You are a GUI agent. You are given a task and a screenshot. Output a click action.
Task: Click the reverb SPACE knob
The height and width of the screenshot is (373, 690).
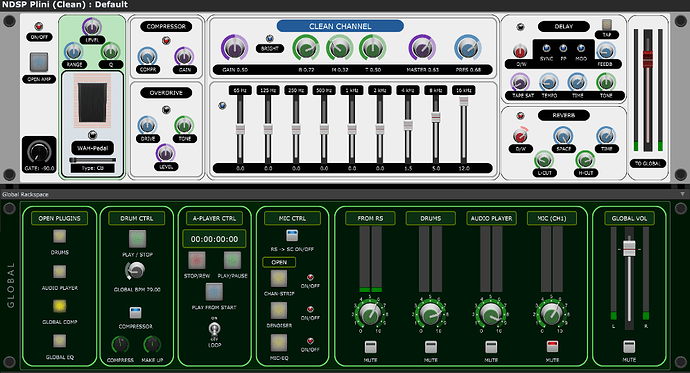pyautogui.click(x=563, y=136)
